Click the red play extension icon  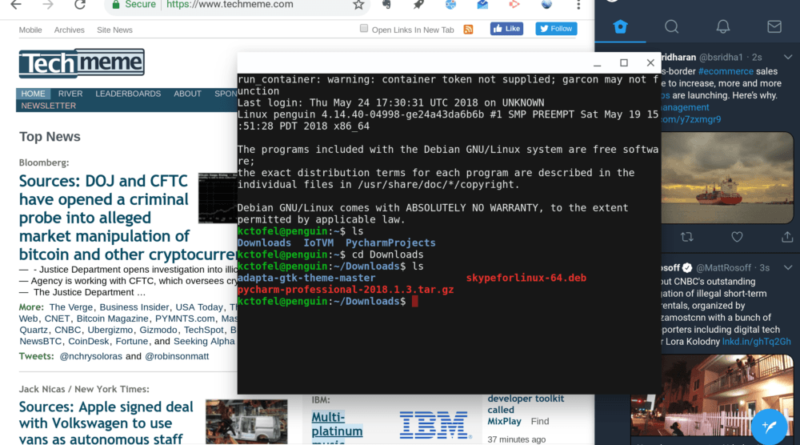[514, 5]
